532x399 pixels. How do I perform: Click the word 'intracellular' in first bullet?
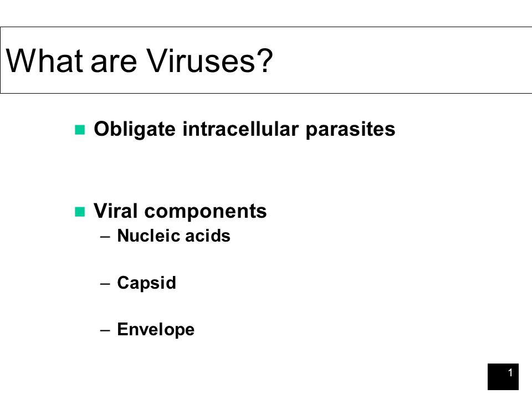[241, 129]
